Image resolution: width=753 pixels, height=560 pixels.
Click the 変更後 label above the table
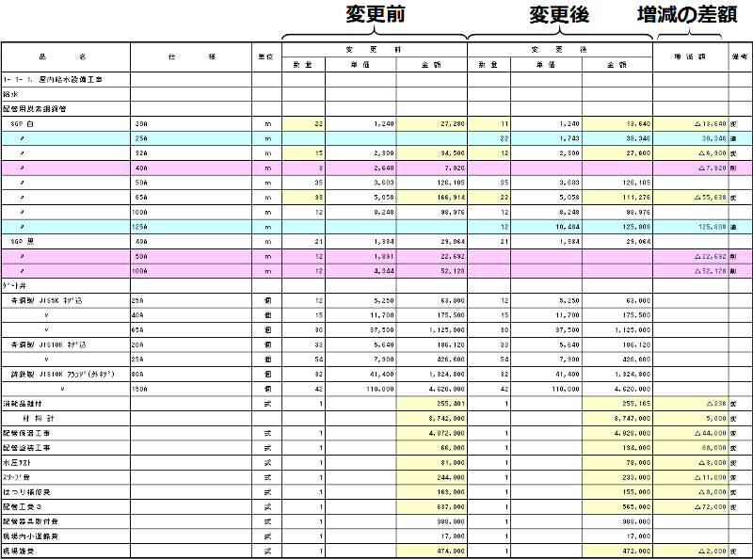click(560, 15)
